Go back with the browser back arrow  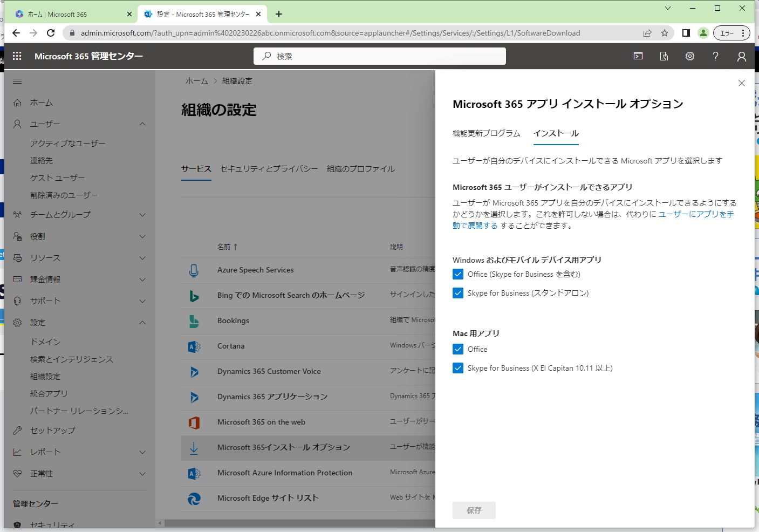coord(16,33)
